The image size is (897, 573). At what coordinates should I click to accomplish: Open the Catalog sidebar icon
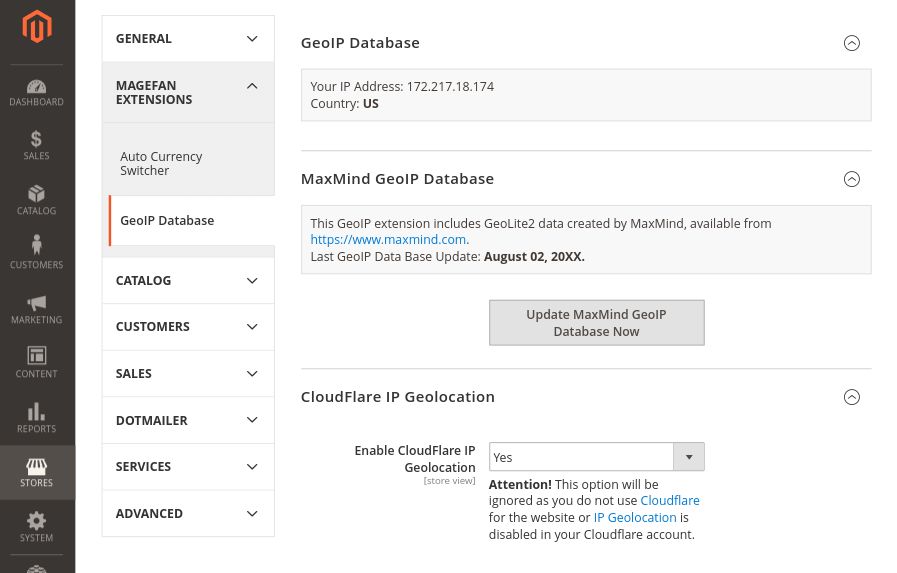37,200
